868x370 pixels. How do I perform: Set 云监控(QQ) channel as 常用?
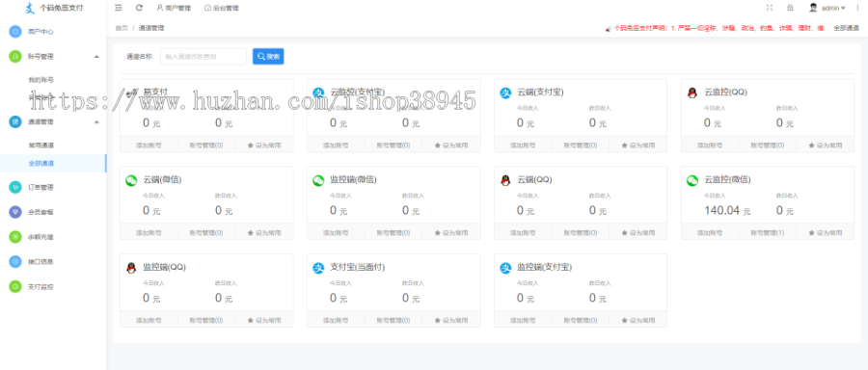pyautogui.click(x=826, y=145)
